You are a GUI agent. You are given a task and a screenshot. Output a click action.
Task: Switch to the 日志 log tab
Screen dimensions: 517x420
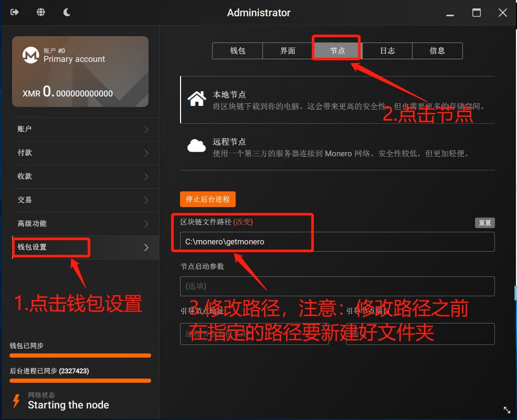click(x=387, y=51)
